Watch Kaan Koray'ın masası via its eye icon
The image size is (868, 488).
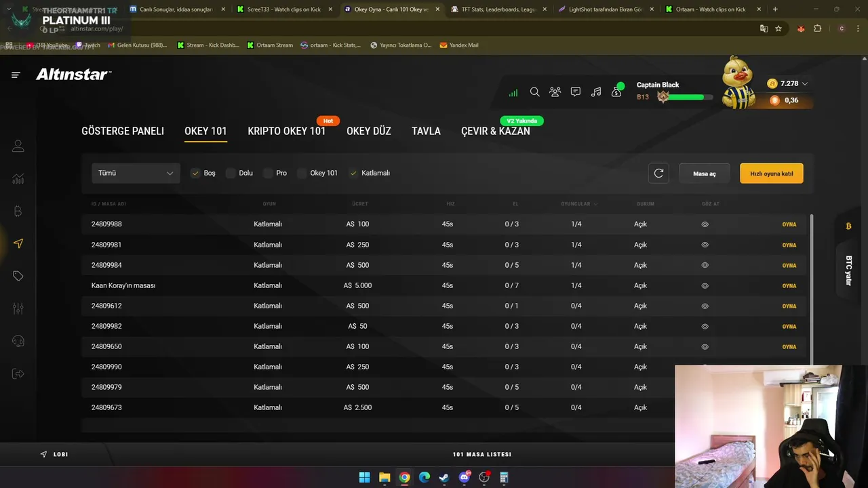(x=705, y=285)
